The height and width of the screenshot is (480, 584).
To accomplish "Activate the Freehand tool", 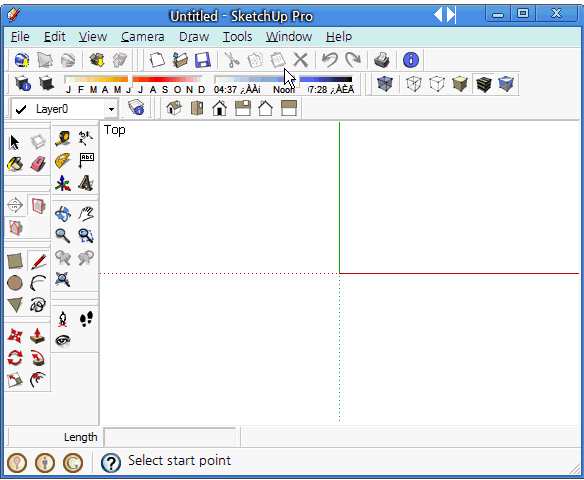I will 38,305.
